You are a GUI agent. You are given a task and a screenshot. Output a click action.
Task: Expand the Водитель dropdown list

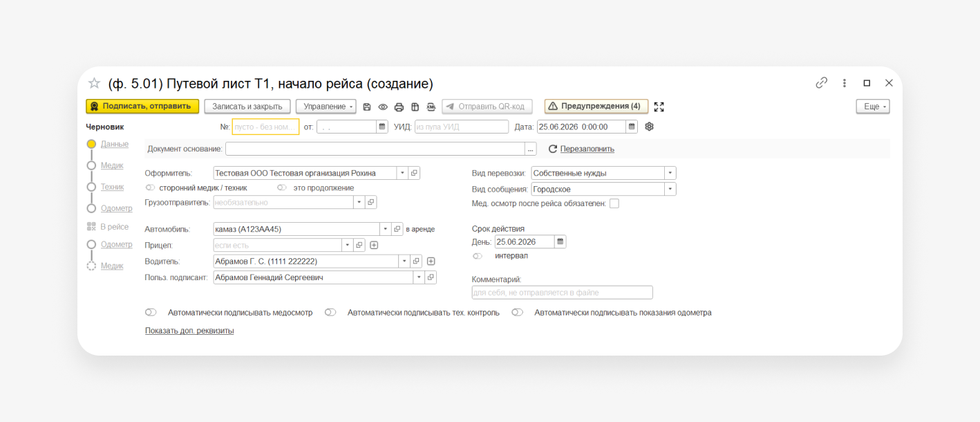(404, 261)
